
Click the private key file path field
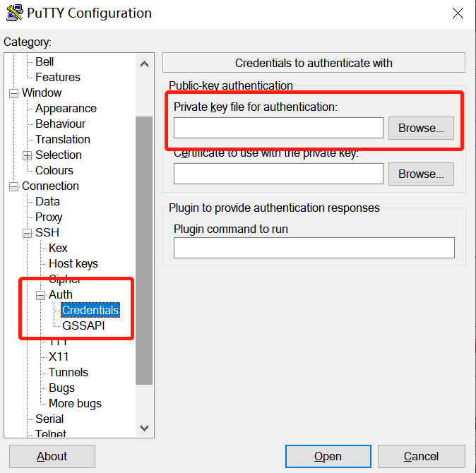(x=278, y=128)
